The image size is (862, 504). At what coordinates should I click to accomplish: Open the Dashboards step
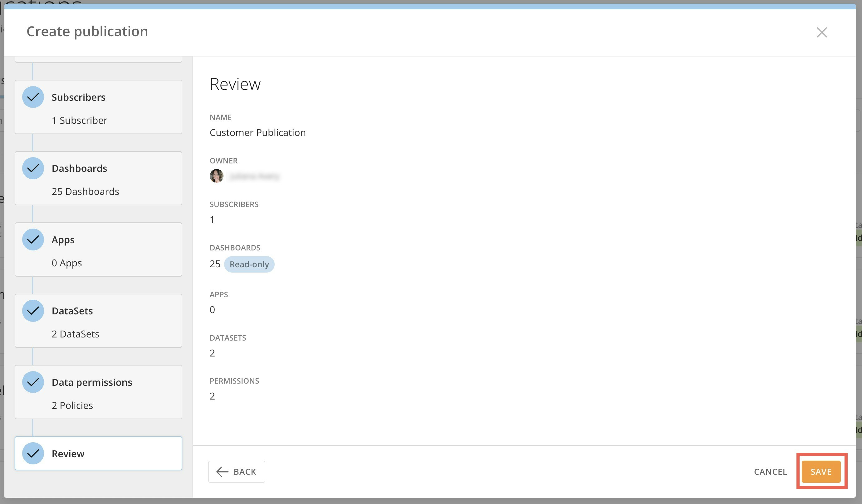pos(99,178)
